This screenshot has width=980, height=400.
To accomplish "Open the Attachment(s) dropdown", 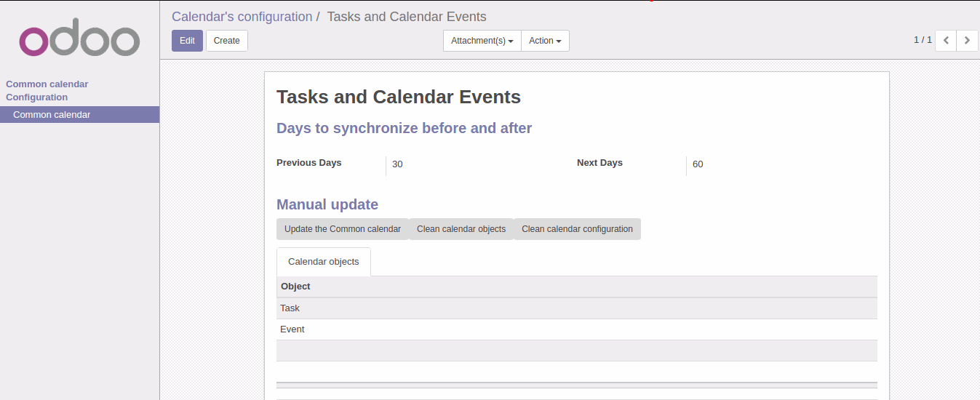I will (482, 41).
